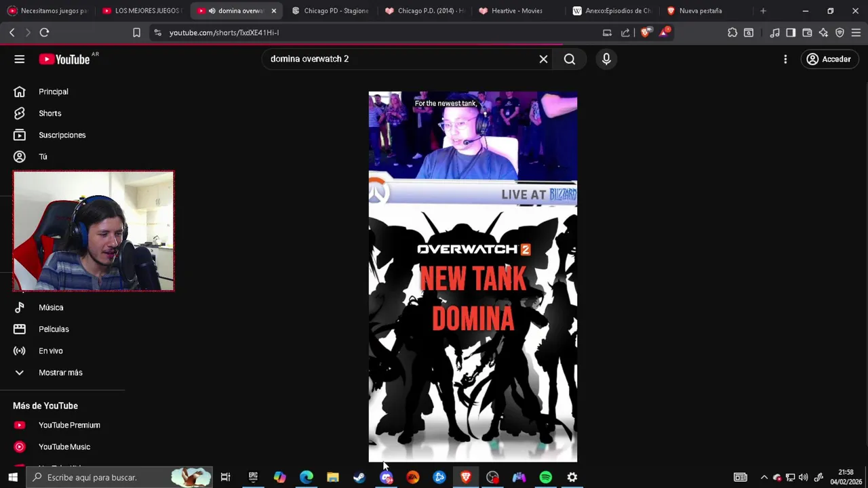868x488 pixels.
Task: Click the Acceder sign-in button
Action: point(829,59)
